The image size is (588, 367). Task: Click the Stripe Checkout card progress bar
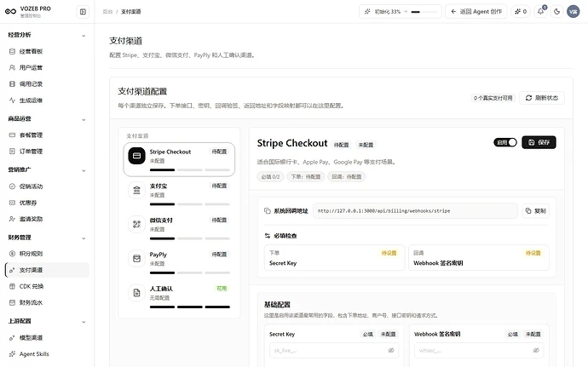tap(190, 169)
